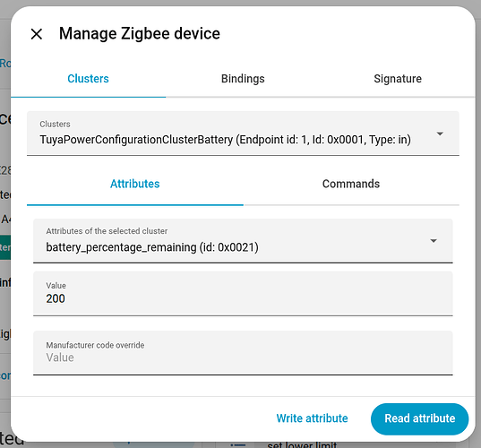The width and height of the screenshot is (481, 448).
Task: Open TuyaPowerConfigurationClusterBattery cluster selector
Action: point(243,134)
